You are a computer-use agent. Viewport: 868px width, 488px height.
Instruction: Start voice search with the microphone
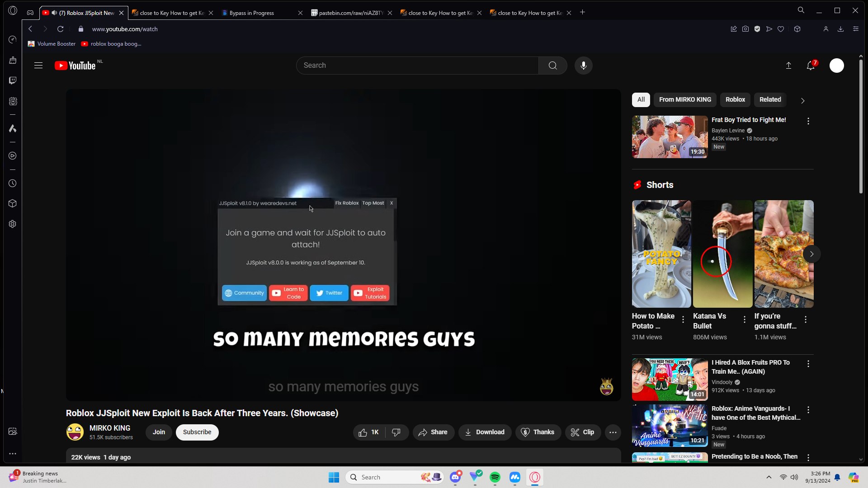click(584, 66)
